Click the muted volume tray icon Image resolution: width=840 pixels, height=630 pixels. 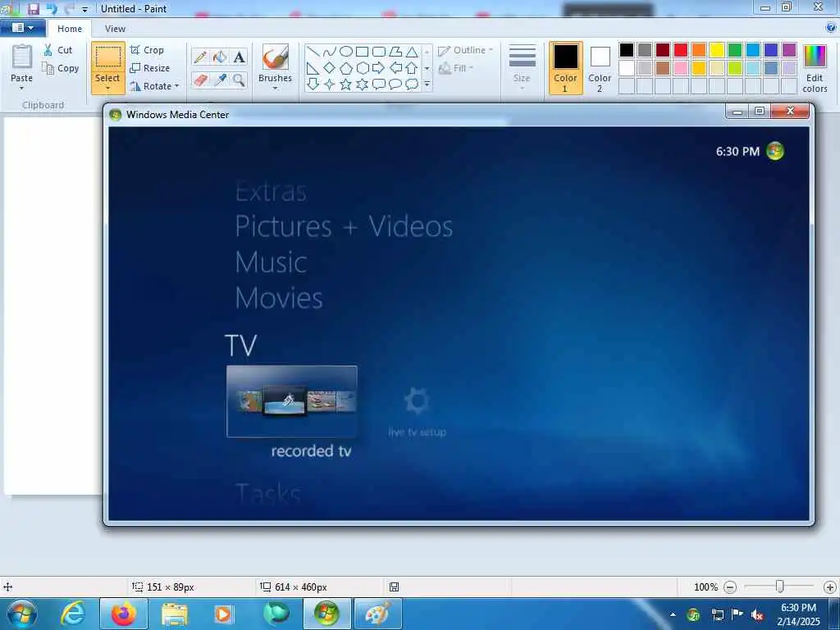pos(757,614)
